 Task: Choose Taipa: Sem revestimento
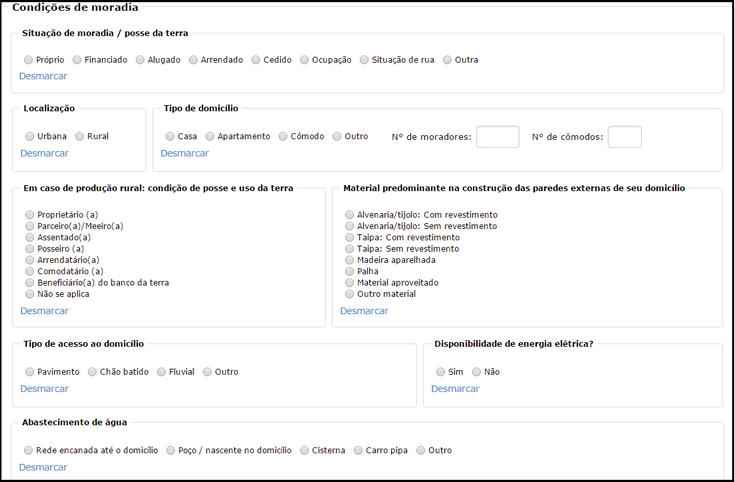pos(350,249)
